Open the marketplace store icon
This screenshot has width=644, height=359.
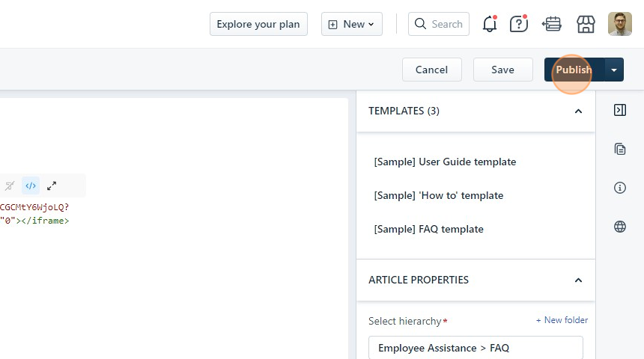coord(586,24)
